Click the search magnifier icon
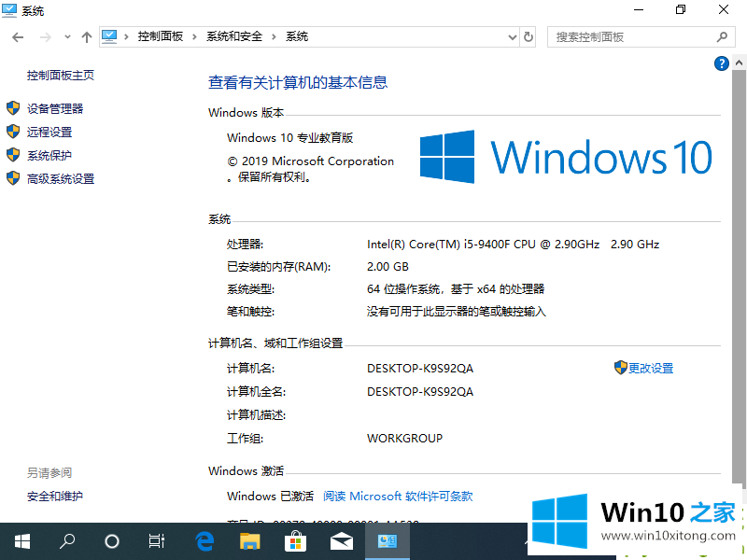The width and height of the screenshot is (747, 560). click(x=722, y=37)
